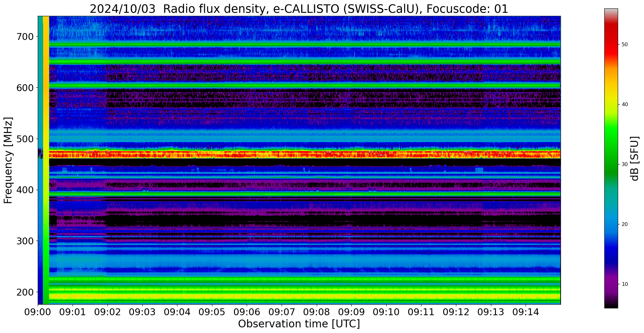
Task: Click the 'Frequency [MHz]' y-axis label
Action: (x=8, y=160)
